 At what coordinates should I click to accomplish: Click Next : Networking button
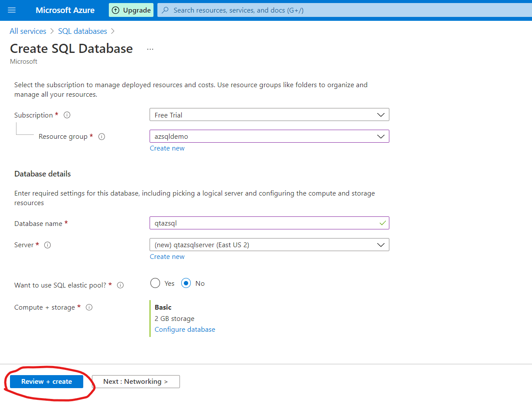[136, 382]
